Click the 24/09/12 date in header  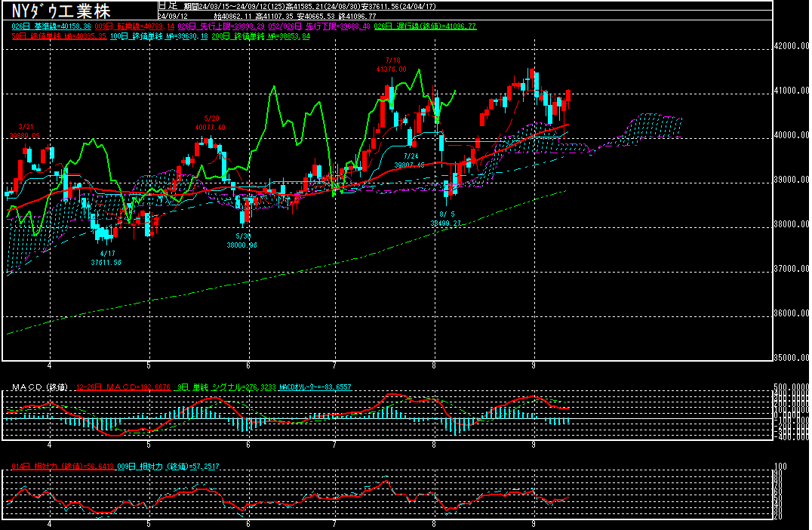tap(173, 16)
